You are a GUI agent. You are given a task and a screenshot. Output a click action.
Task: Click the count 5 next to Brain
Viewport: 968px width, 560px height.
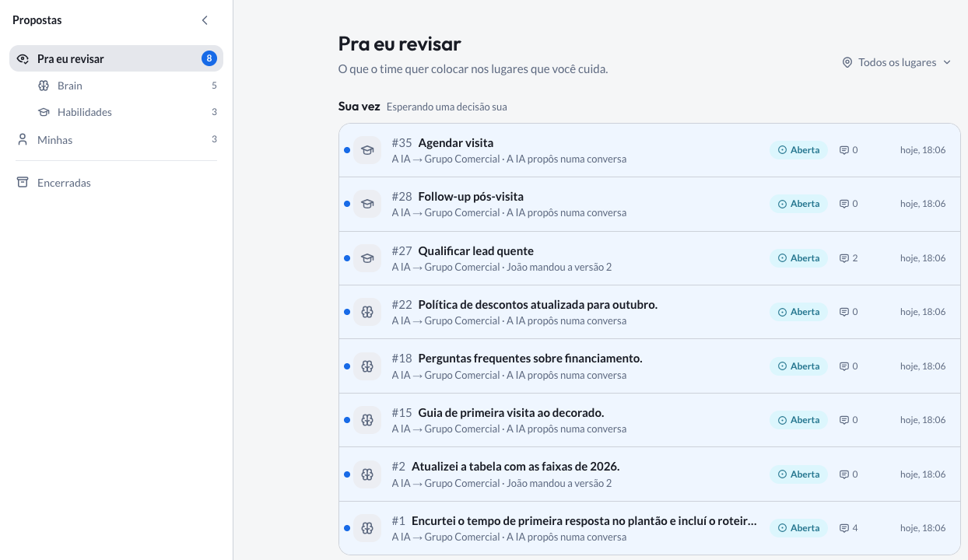[x=214, y=86]
